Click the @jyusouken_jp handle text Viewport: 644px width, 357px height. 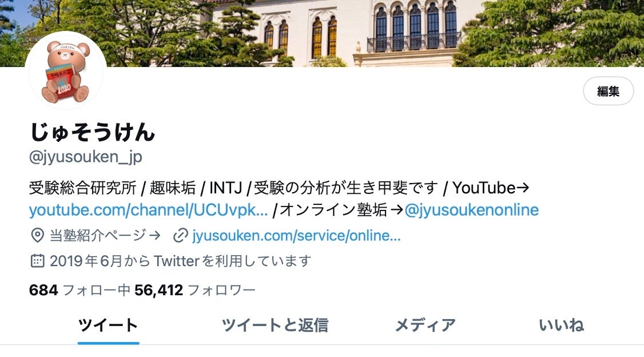click(x=85, y=157)
